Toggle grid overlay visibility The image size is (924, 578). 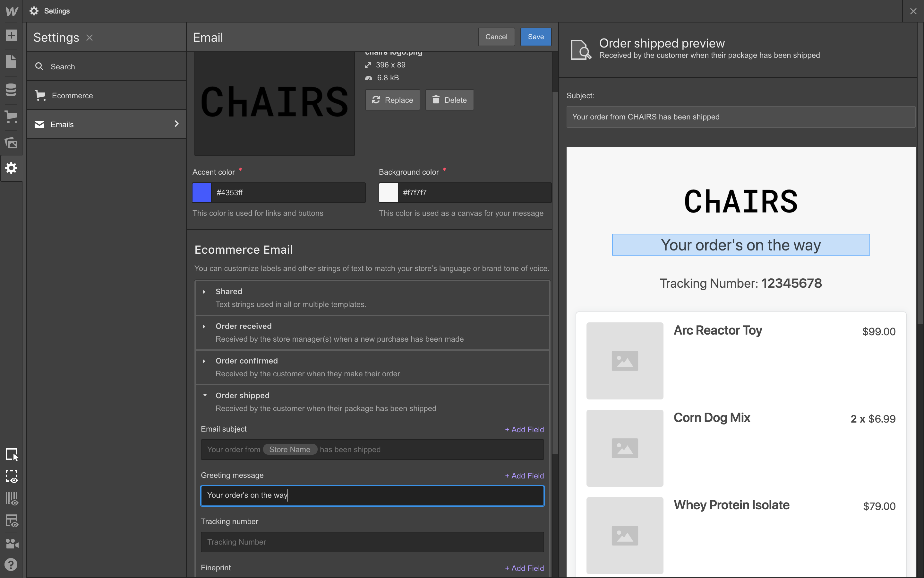[12, 498]
